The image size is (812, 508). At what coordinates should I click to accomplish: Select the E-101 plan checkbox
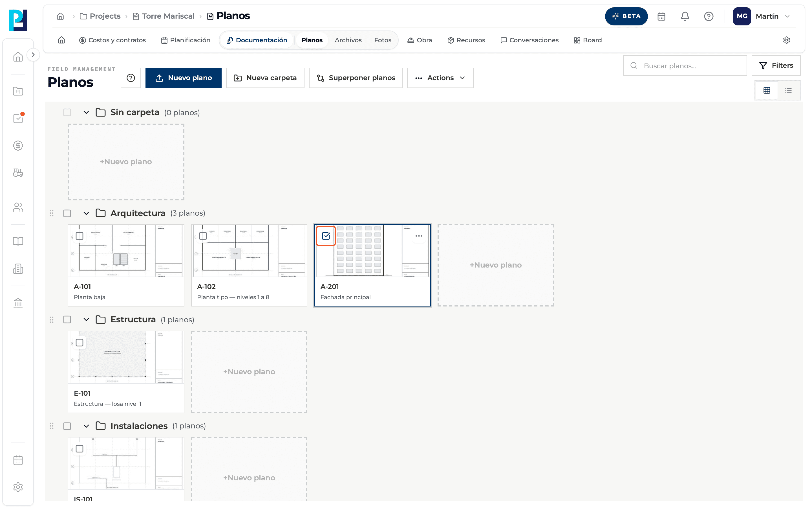pyautogui.click(x=80, y=343)
